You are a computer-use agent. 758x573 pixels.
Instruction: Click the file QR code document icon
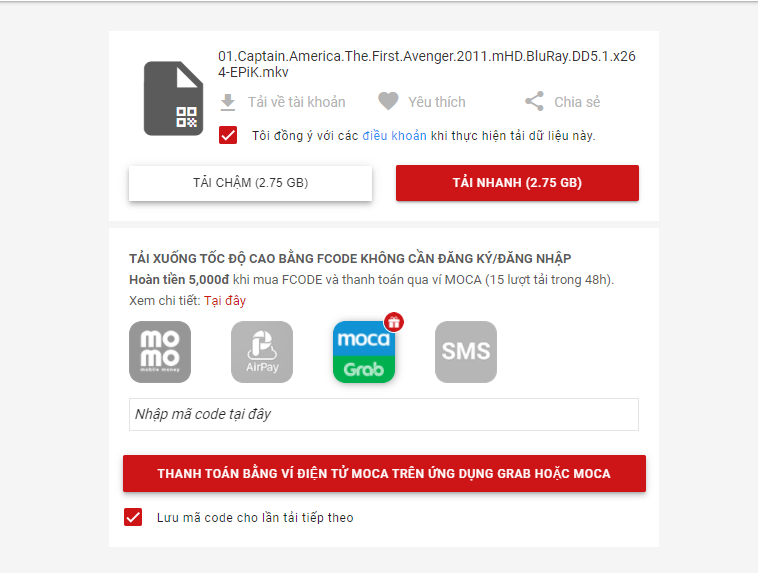[x=173, y=98]
